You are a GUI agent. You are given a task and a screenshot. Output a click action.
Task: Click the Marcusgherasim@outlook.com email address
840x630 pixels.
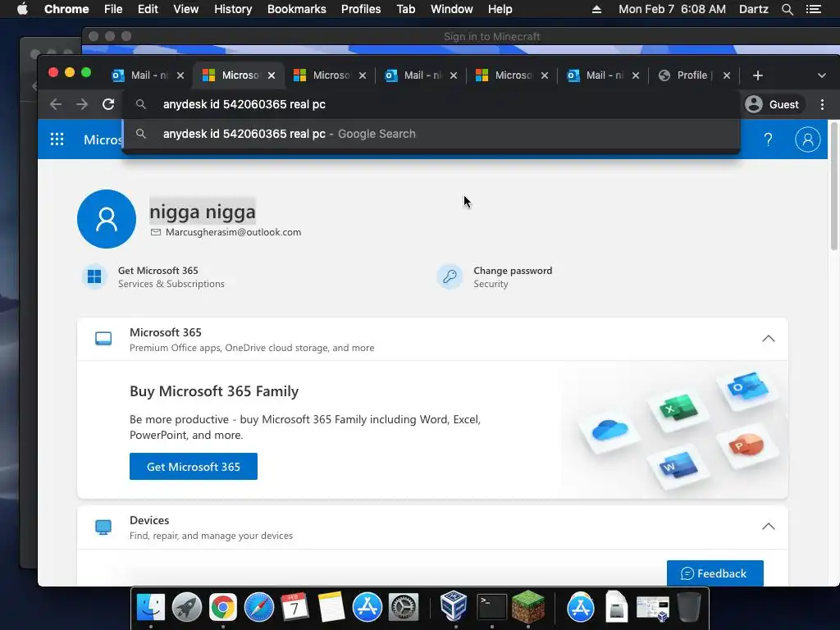[x=233, y=232]
